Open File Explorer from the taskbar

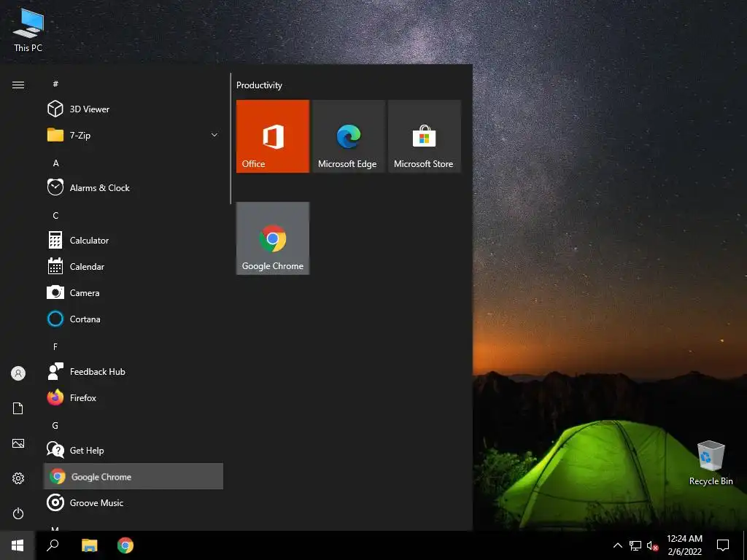(89, 545)
